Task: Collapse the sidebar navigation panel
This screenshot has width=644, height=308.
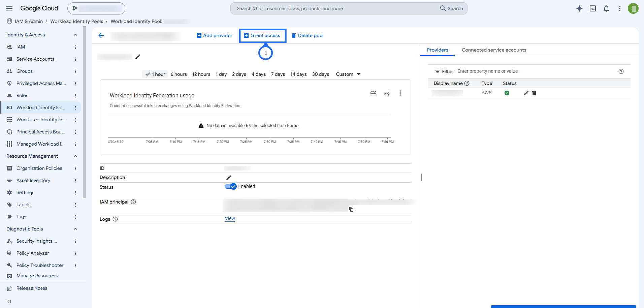Action: 9,302
